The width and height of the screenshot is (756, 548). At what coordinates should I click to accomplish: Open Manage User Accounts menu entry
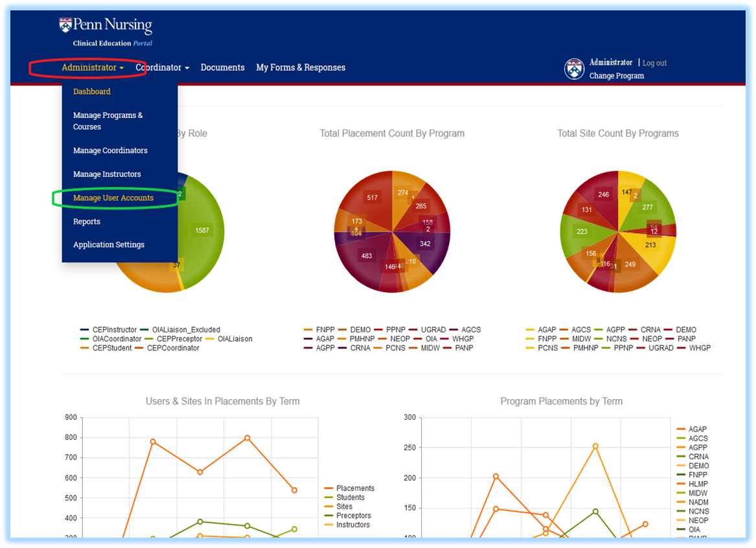tap(113, 198)
